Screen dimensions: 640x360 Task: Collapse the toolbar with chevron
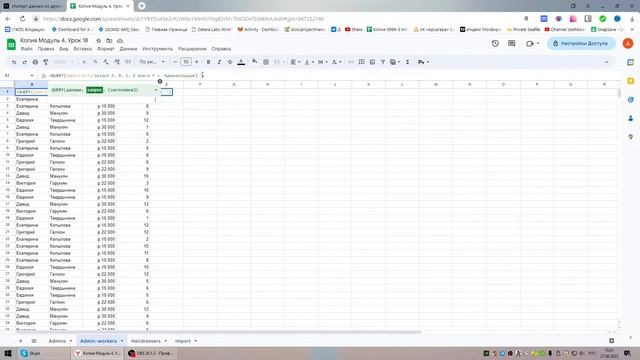click(x=607, y=62)
